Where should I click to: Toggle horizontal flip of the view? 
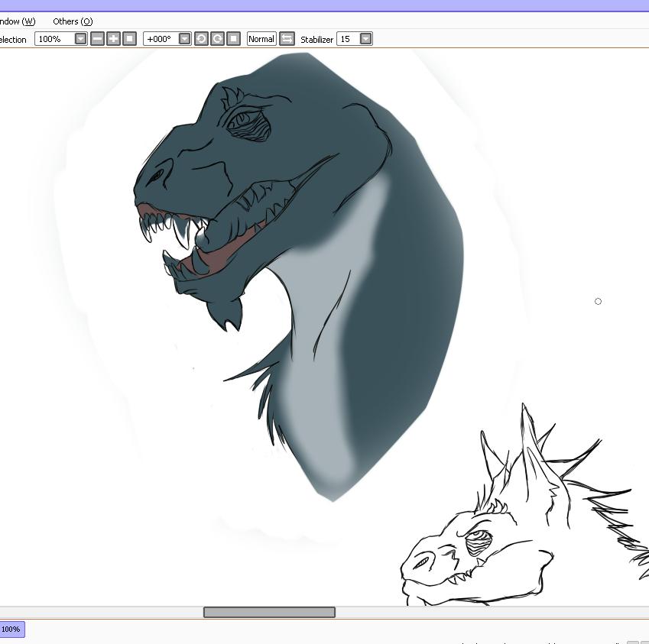(287, 39)
